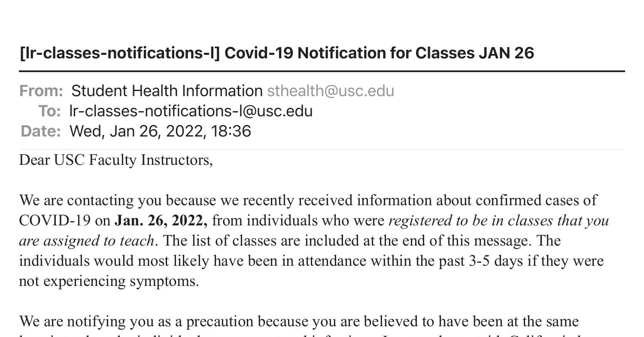Click the Date: label

[41, 131]
